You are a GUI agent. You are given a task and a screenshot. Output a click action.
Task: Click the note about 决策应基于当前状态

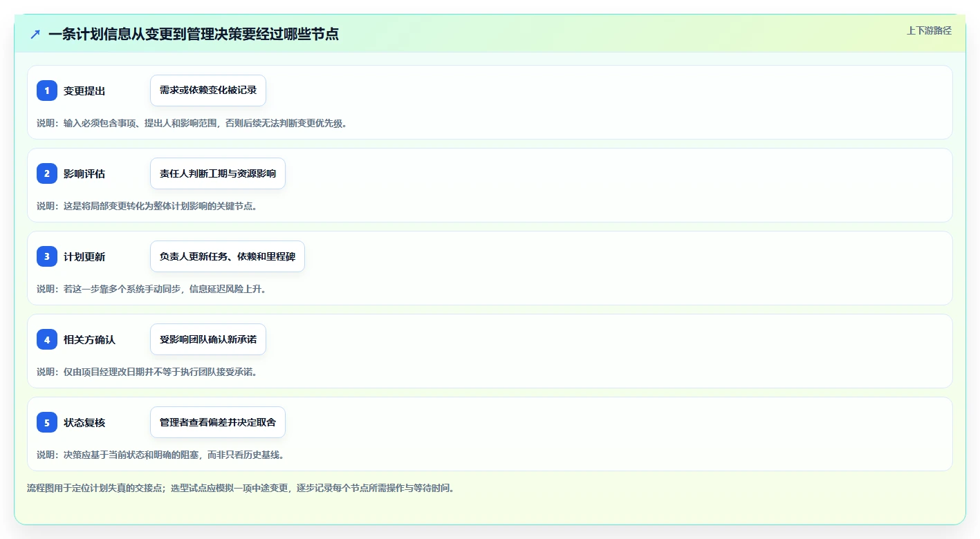tap(160, 455)
